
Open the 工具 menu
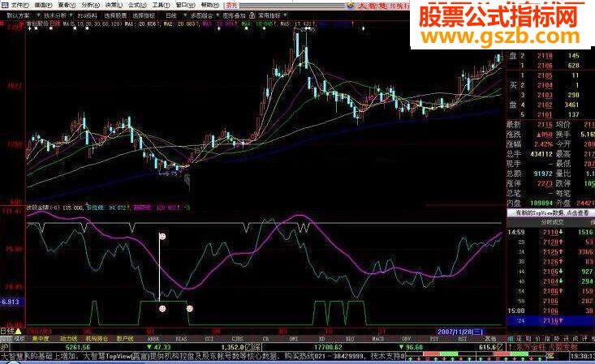click(162, 5)
